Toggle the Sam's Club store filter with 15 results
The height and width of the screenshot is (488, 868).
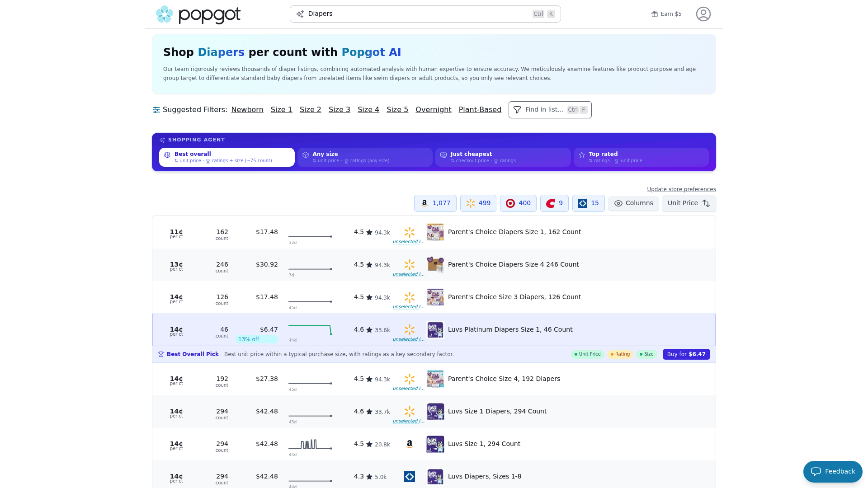coord(589,203)
